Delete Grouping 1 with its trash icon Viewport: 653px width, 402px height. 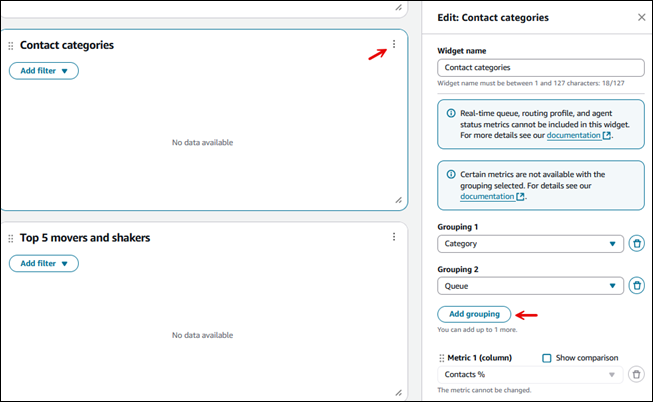tap(637, 244)
